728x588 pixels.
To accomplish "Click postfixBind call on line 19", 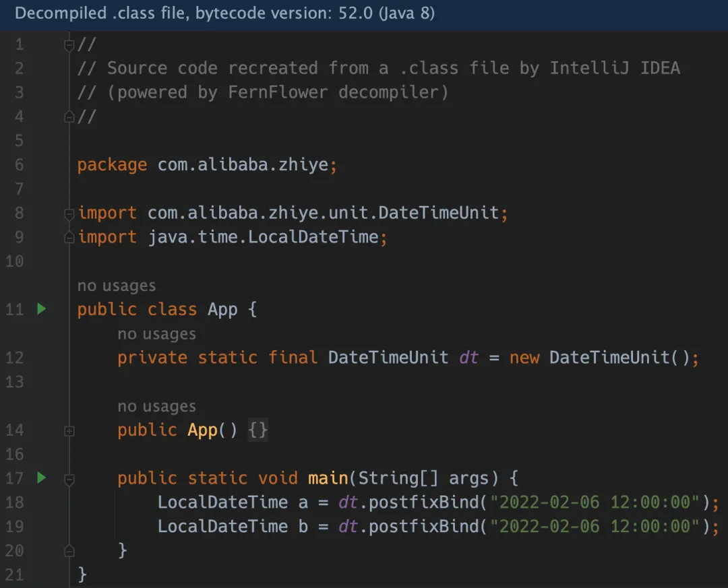I will [423, 527].
